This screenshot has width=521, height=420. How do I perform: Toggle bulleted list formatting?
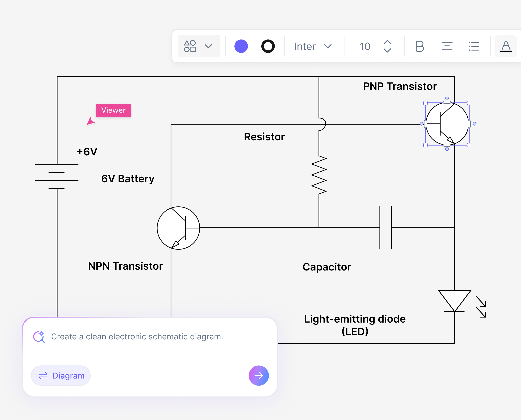pyautogui.click(x=474, y=46)
